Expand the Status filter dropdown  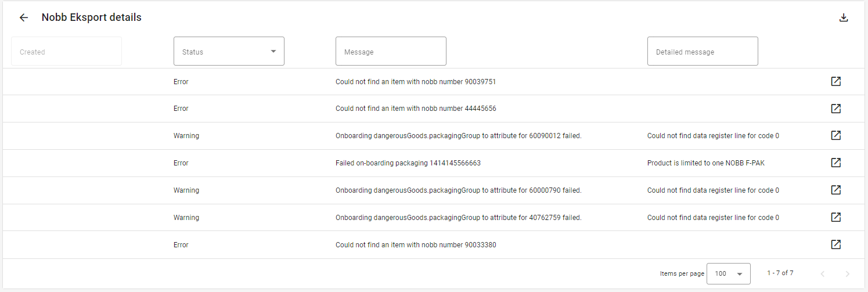[229, 51]
